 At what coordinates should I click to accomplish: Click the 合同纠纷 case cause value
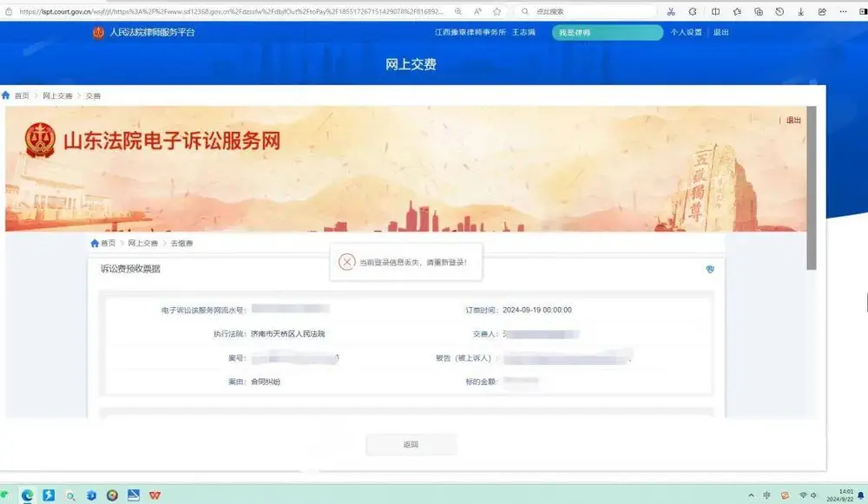265,382
